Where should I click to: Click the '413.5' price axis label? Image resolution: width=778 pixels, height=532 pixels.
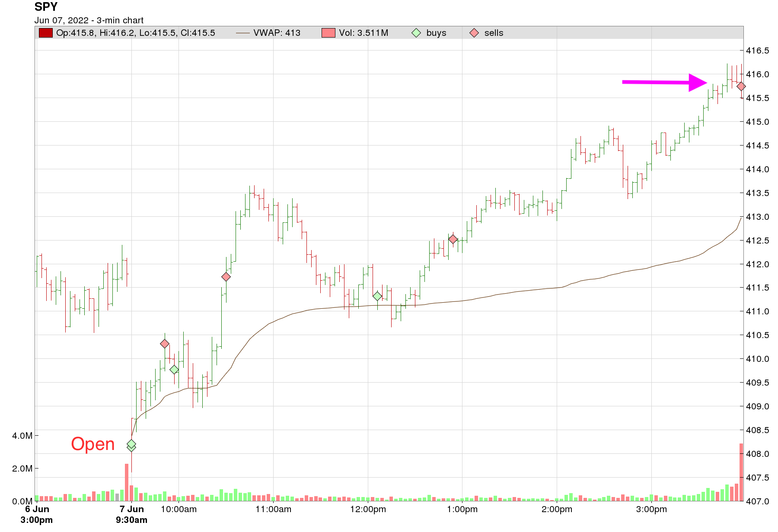(x=758, y=193)
